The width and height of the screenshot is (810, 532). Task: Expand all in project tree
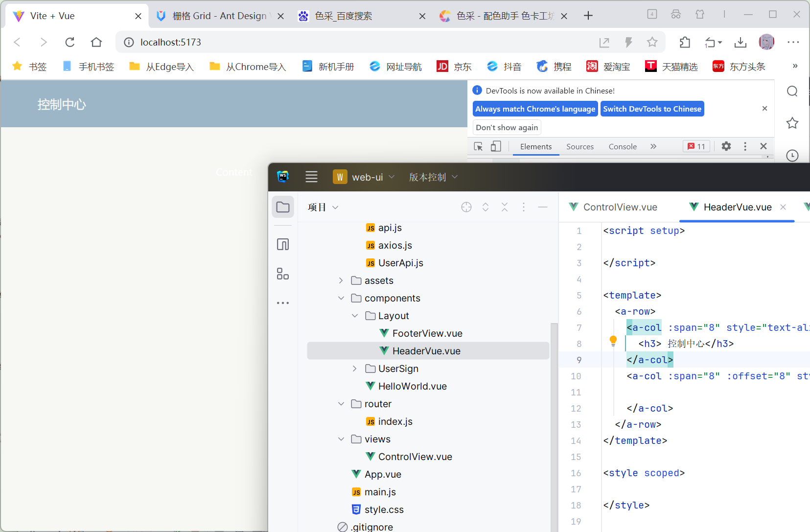(x=486, y=207)
